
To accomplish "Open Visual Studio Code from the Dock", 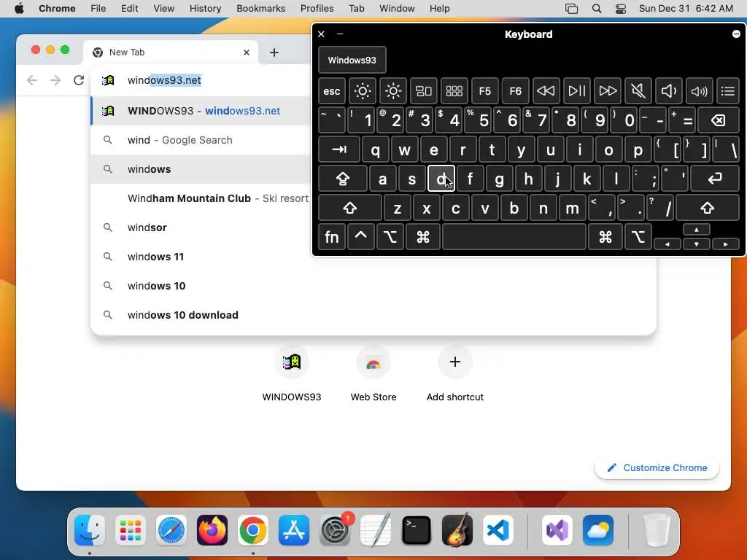I will point(498,530).
